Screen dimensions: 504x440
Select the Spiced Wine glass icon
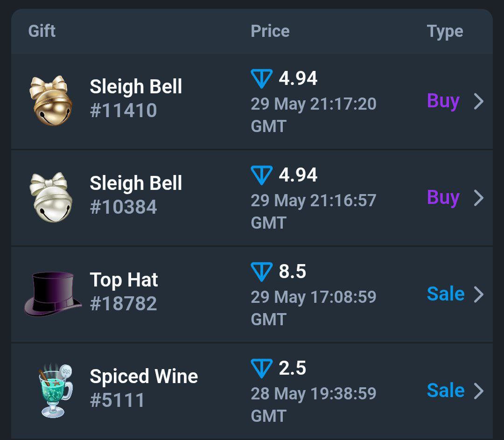[55, 391]
